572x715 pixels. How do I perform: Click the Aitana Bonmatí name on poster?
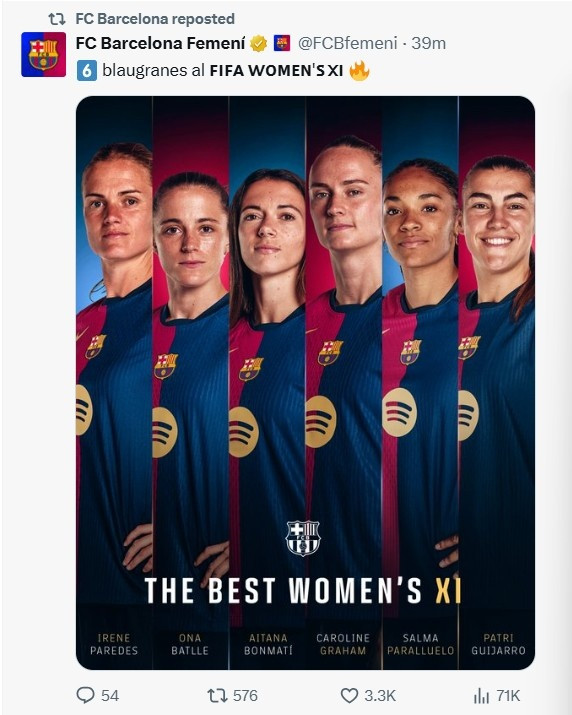click(268, 644)
